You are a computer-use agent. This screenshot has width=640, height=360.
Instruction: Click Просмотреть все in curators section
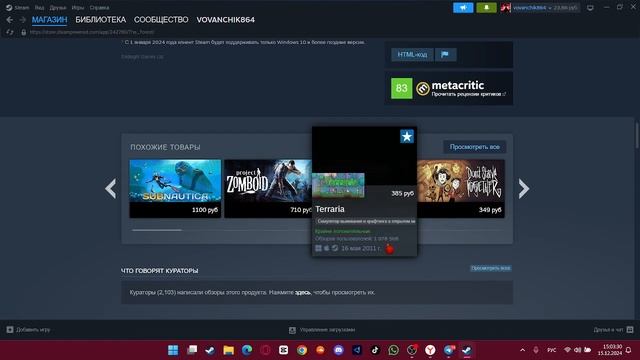click(x=490, y=268)
